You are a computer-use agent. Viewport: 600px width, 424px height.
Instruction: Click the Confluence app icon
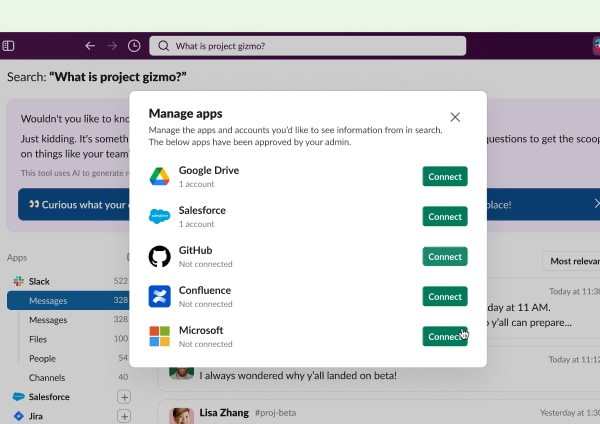(x=160, y=297)
